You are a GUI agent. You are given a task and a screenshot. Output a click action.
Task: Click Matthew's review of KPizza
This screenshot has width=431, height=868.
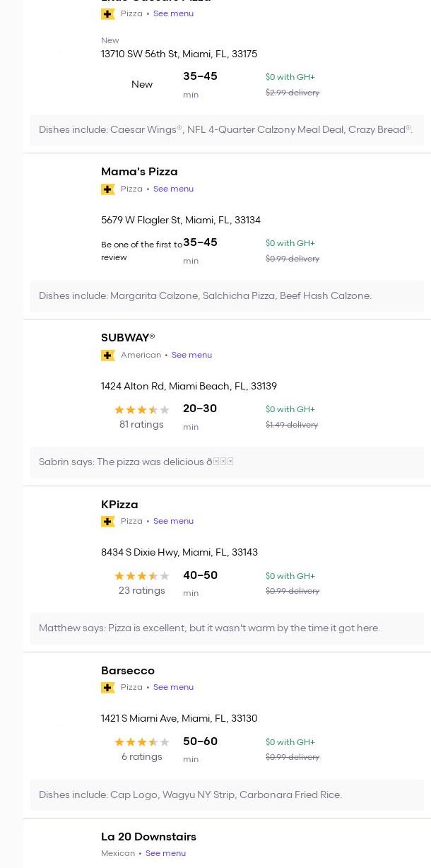click(x=209, y=628)
